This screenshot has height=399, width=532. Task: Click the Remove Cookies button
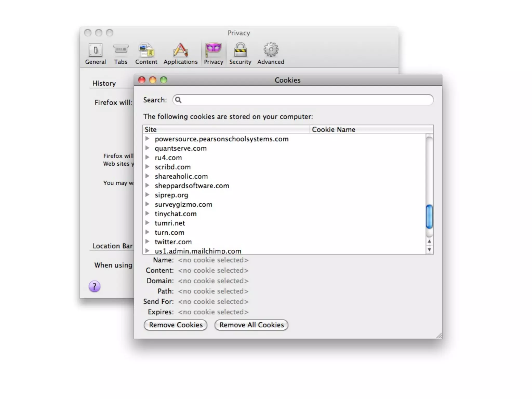pyautogui.click(x=176, y=325)
